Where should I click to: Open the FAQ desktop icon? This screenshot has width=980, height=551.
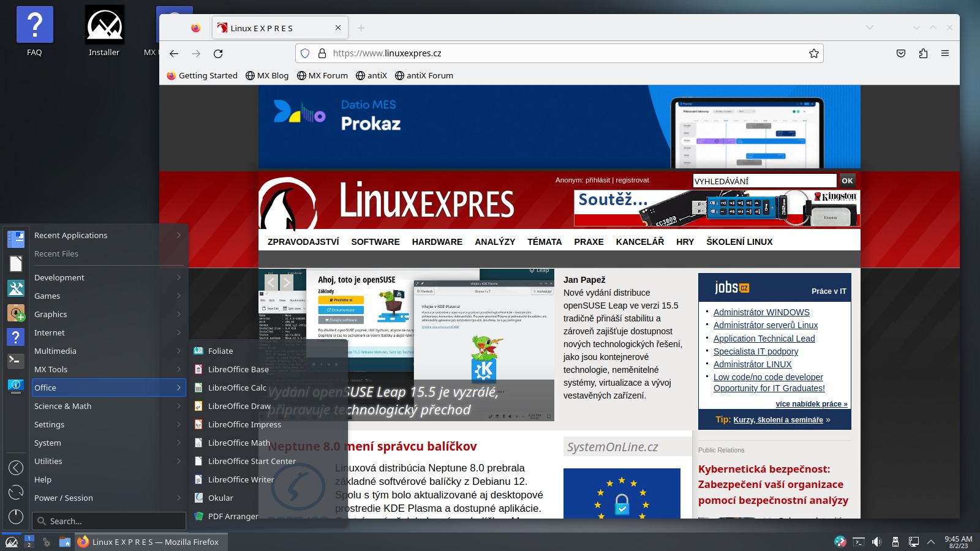pos(34,32)
